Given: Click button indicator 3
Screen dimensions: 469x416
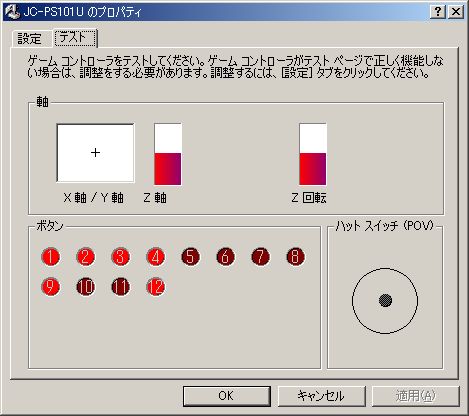Looking at the screenshot, I should 120,257.
